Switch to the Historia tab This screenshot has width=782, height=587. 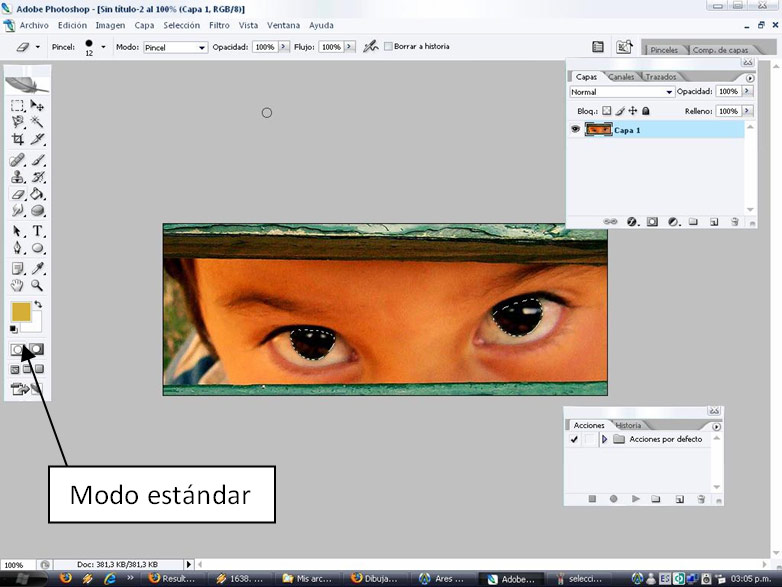[x=628, y=425]
